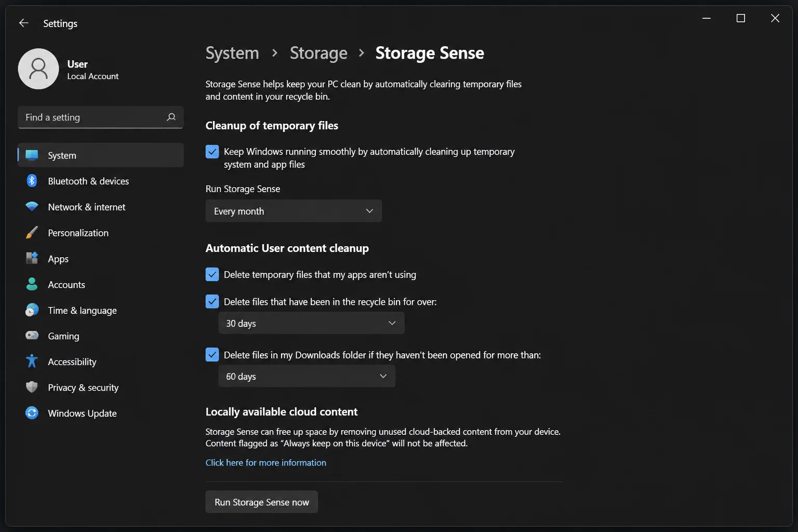Viewport: 798px width, 532px height.
Task: Toggle Delete temporary files apps aren't using
Action: (x=212, y=274)
